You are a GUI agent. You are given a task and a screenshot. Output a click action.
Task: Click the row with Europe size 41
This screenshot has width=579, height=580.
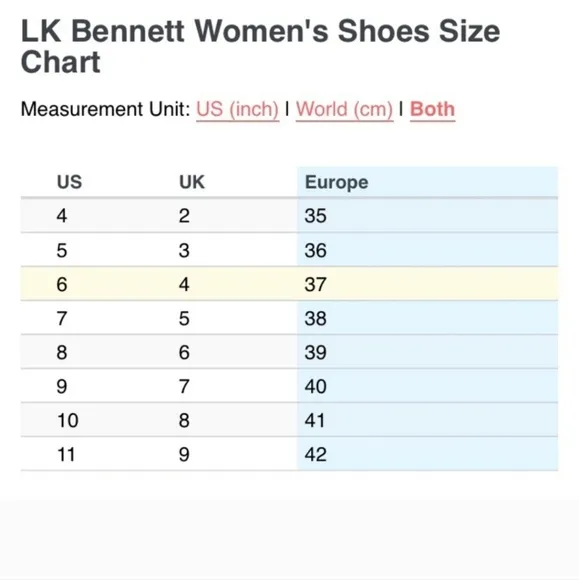[x=289, y=420]
